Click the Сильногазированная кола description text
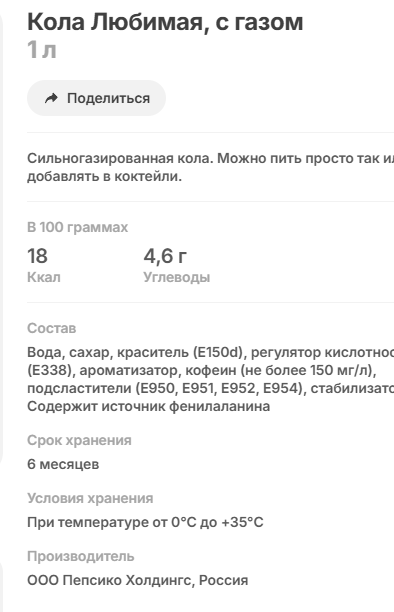This screenshot has height=612, width=394. 210,167
